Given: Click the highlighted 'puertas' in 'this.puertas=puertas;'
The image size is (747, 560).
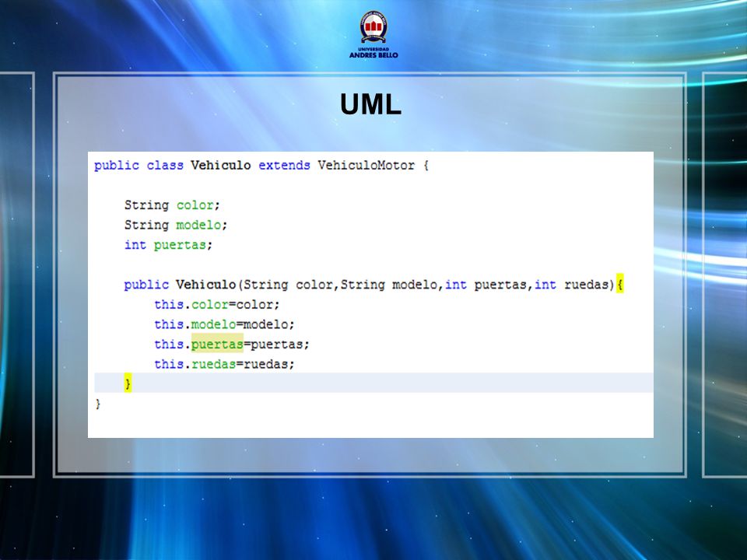Looking at the screenshot, I should (x=217, y=344).
